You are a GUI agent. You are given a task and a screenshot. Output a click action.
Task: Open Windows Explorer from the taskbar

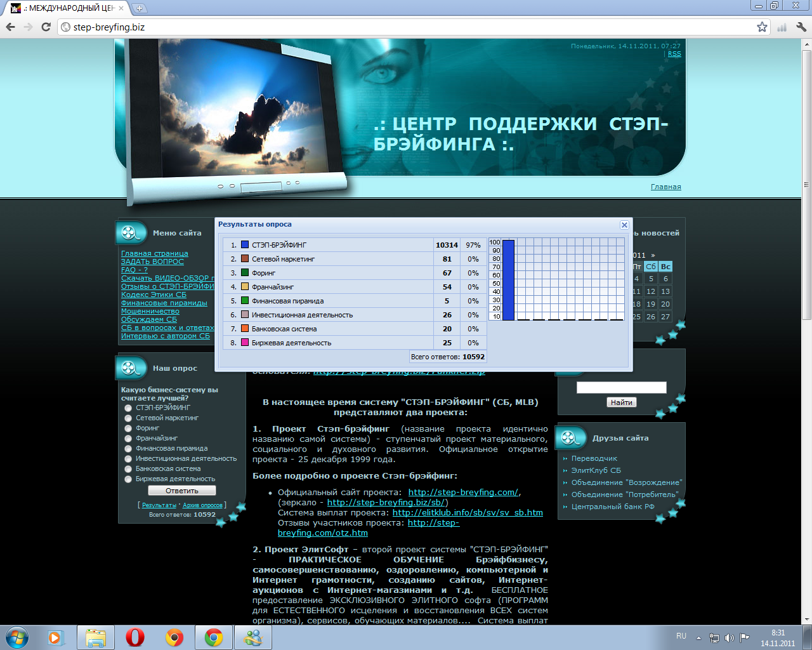point(96,637)
